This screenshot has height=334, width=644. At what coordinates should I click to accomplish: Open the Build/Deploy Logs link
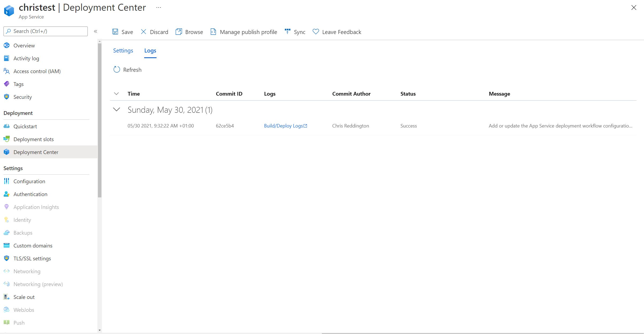(285, 126)
